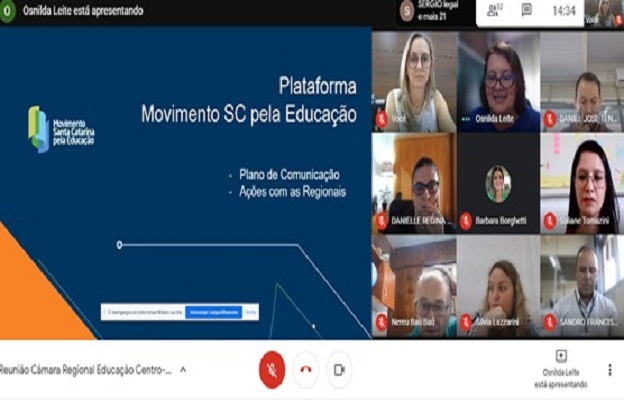Toggle the camera video button

[x=339, y=370]
